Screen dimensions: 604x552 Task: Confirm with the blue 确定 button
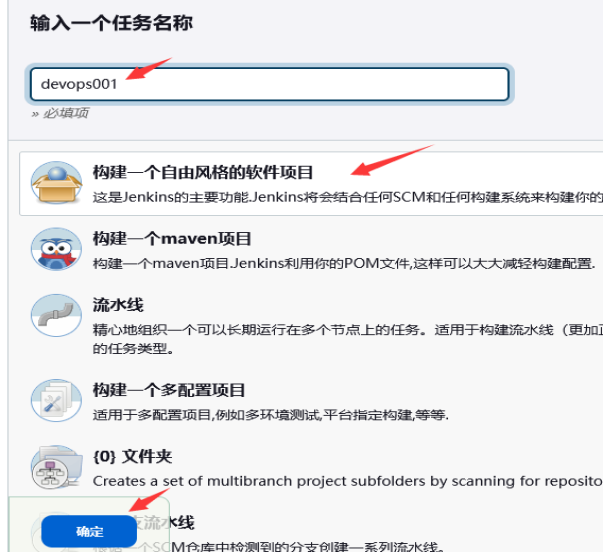89,532
